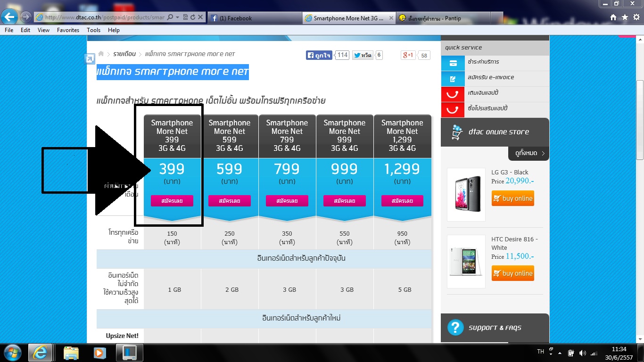
Task: Go back with the browser Back arrow
Action: (x=10, y=17)
